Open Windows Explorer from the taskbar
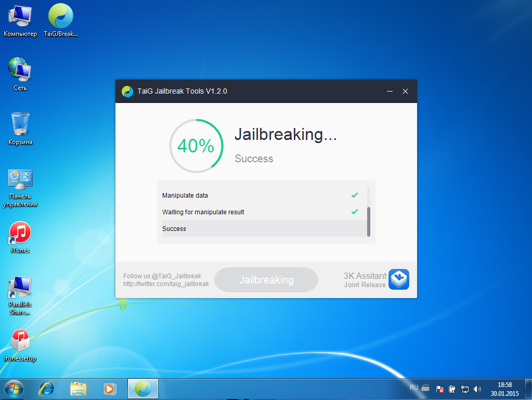 (x=79, y=389)
